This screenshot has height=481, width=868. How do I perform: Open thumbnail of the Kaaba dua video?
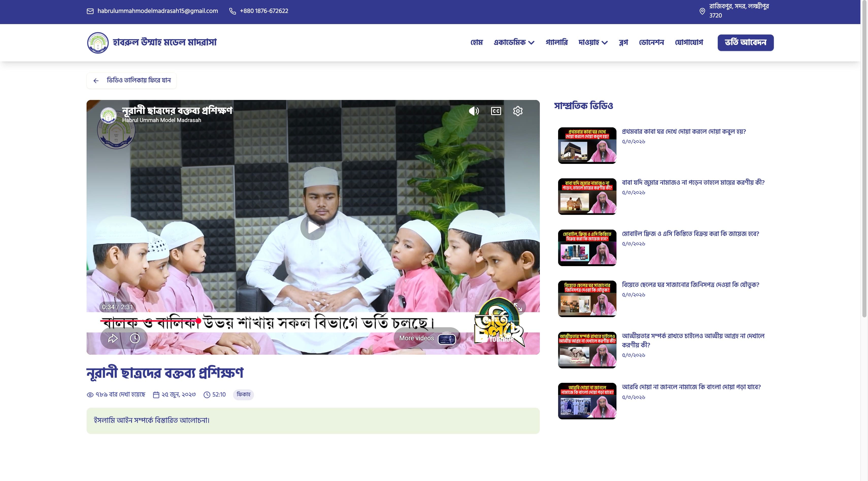point(587,146)
